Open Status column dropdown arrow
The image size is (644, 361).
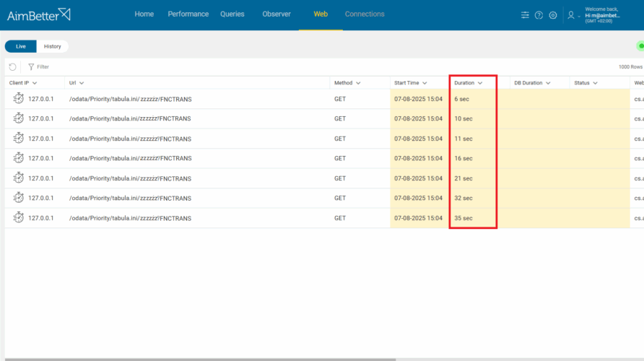coord(595,83)
